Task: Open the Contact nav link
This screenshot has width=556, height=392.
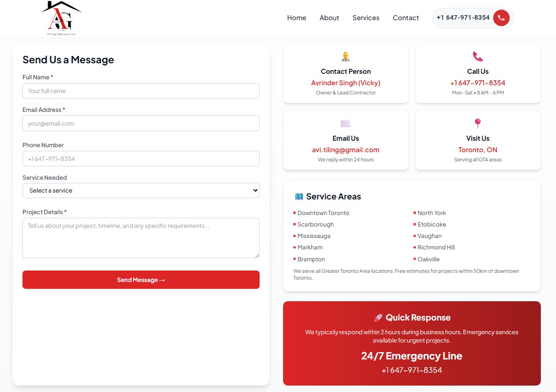Action: (406, 18)
